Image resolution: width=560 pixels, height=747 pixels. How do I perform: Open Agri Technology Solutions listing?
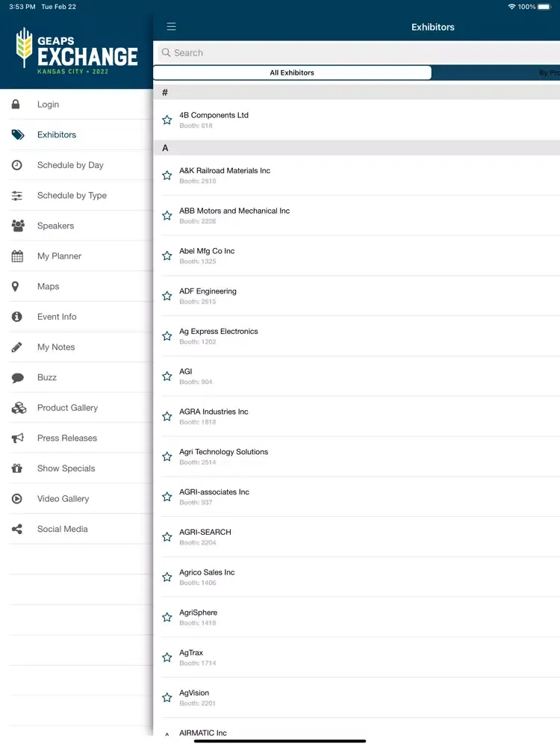(x=357, y=456)
